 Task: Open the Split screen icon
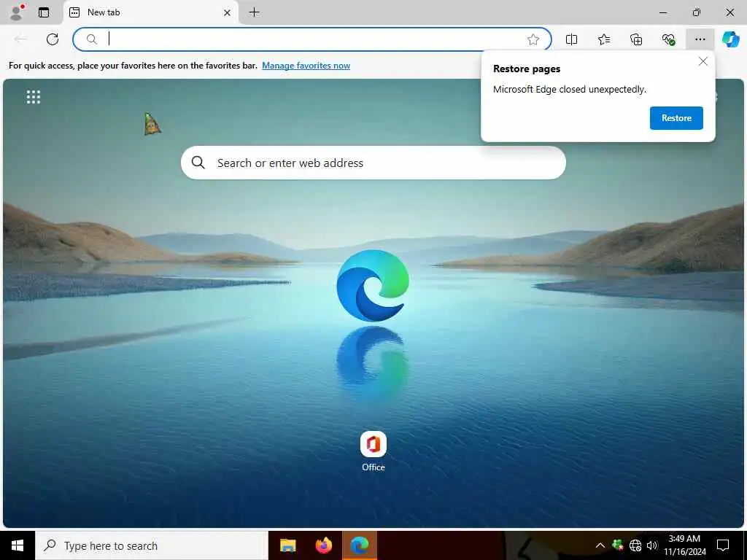571,39
